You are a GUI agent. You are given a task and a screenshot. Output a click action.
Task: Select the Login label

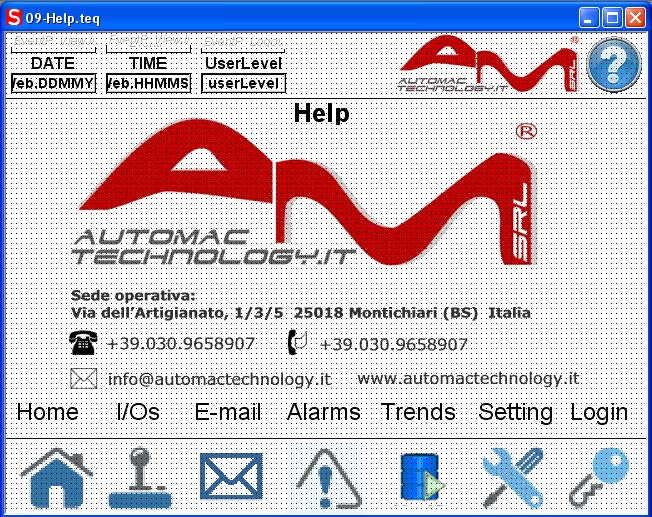599,413
